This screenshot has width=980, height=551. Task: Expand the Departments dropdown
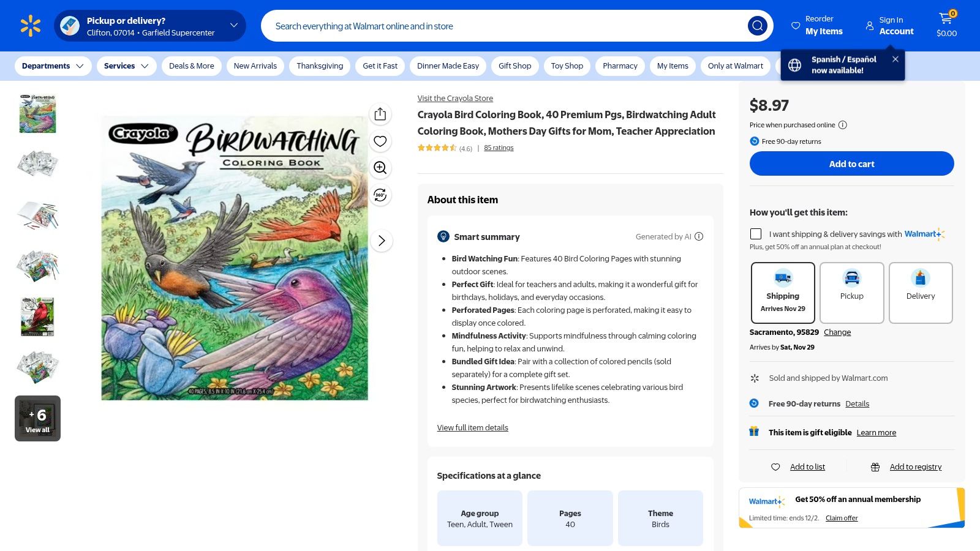(x=53, y=66)
